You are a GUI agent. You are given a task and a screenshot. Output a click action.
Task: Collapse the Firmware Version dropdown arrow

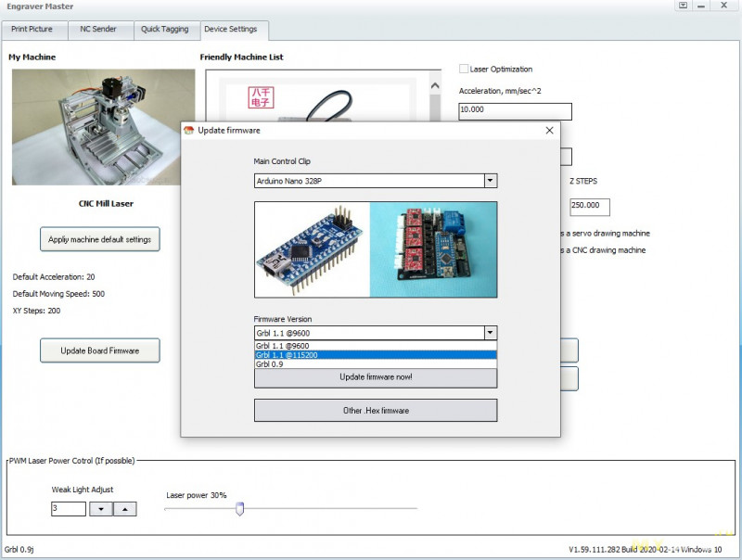click(x=491, y=333)
